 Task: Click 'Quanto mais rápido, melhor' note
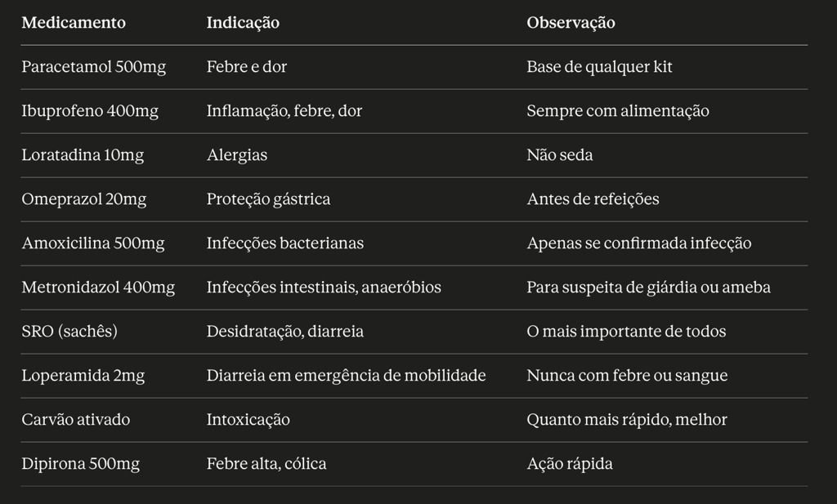tap(627, 420)
